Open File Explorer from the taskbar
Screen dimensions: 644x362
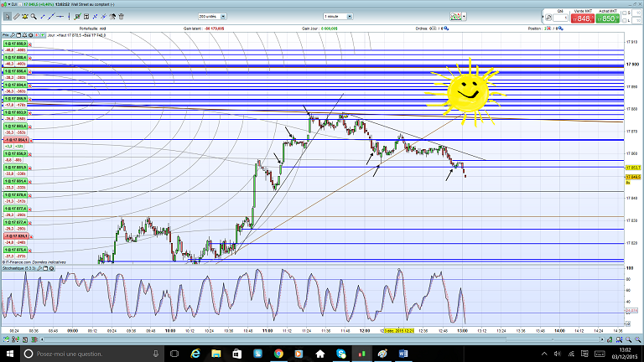(x=216, y=354)
